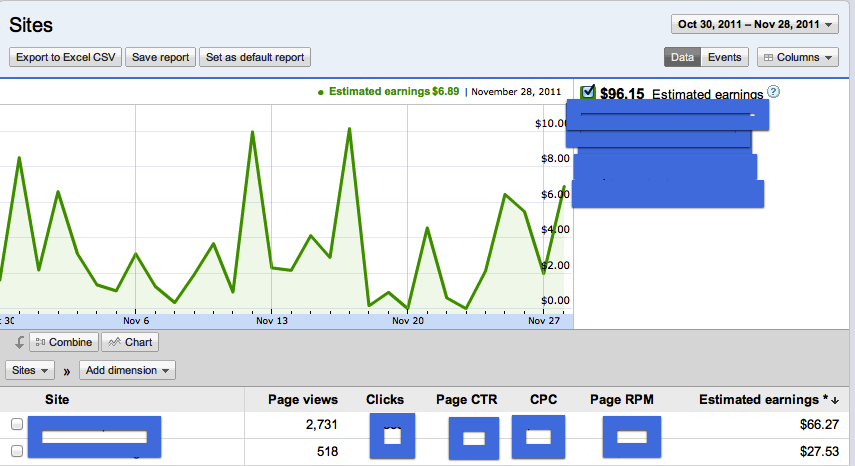This screenshot has width=855, height=466.
Task: Sort by the Clicks column header
Action: 385,400
